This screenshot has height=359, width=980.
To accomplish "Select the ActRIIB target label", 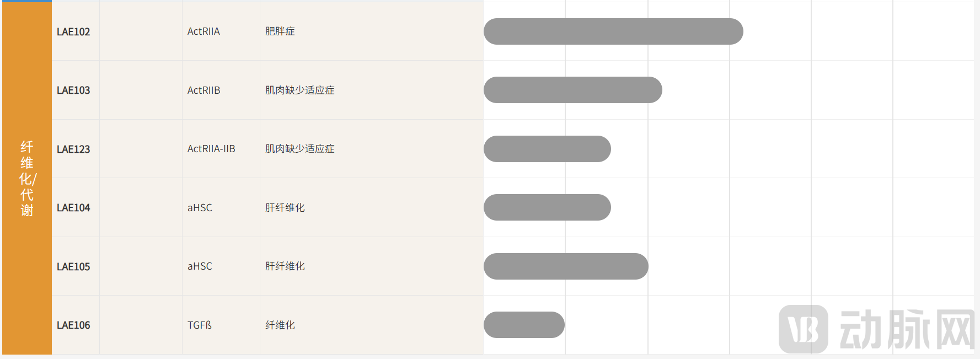I will click(x=204, y=90).
